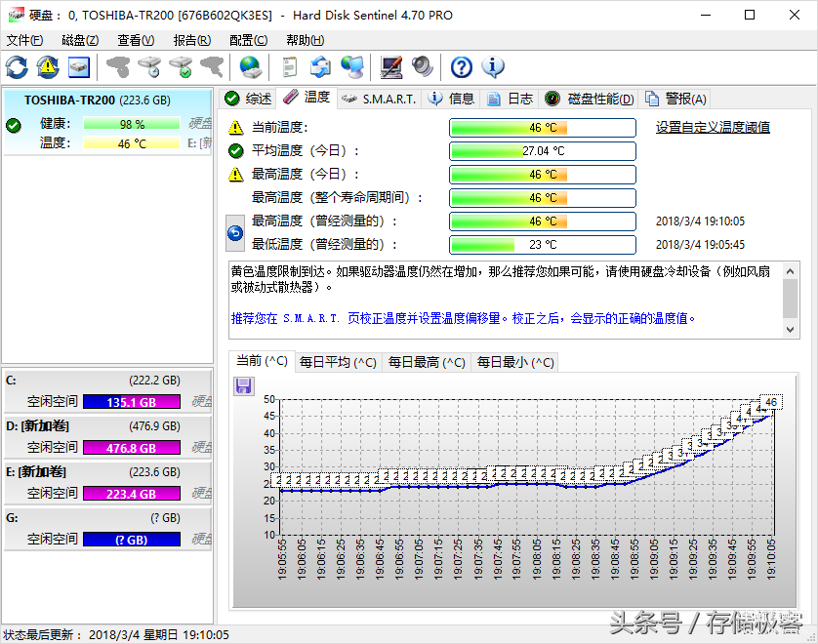
Task: Click the 平均温度 27.04 °C gauge
Action: (x=543, y=151)
